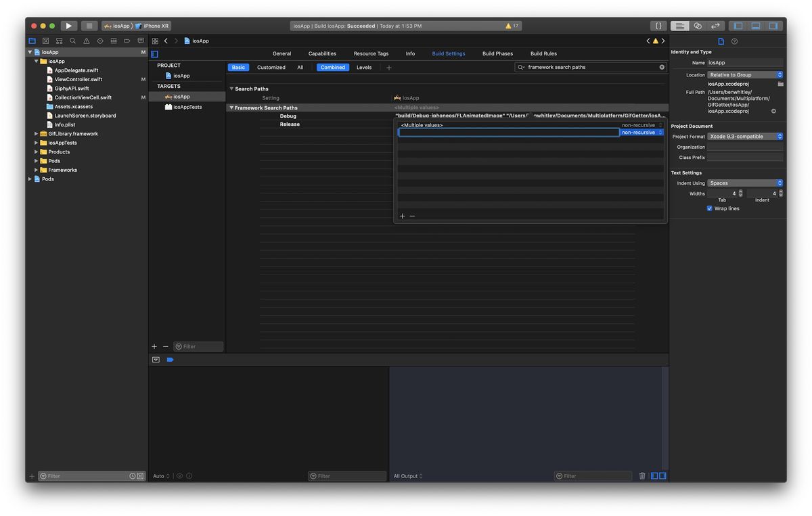Click the trash icon in console area
This screenshot has height=516, width=812.
click(x=642, y=476)
